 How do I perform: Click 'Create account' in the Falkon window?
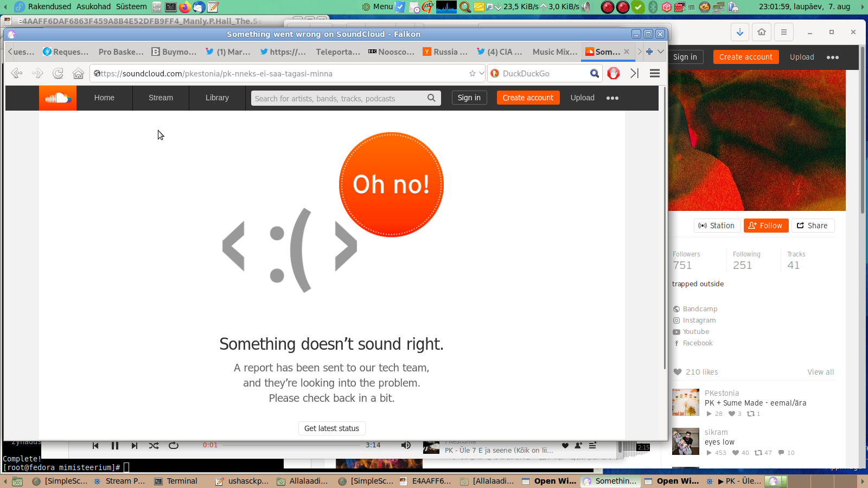point(528,98)
